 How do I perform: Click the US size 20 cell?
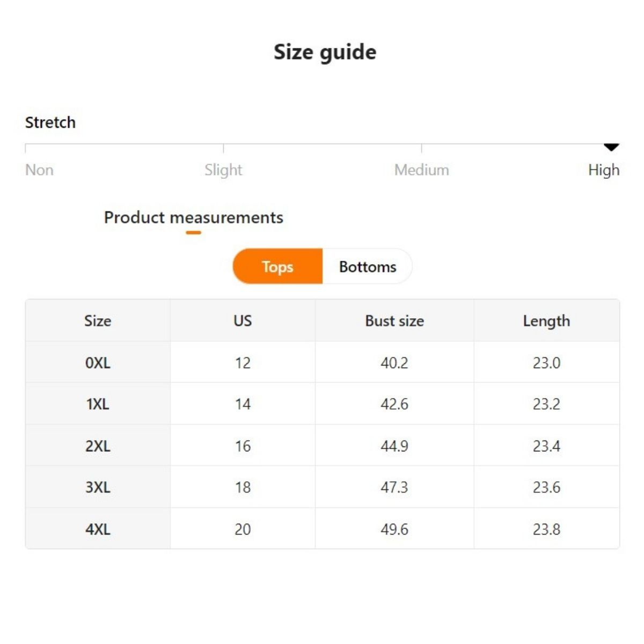click(x=243, y=529)
